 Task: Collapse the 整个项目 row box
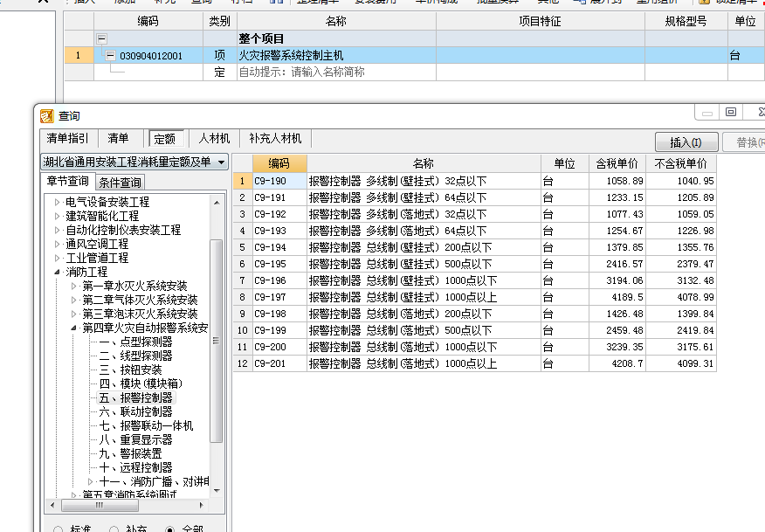pyautogui.click(x=102, y=38)
